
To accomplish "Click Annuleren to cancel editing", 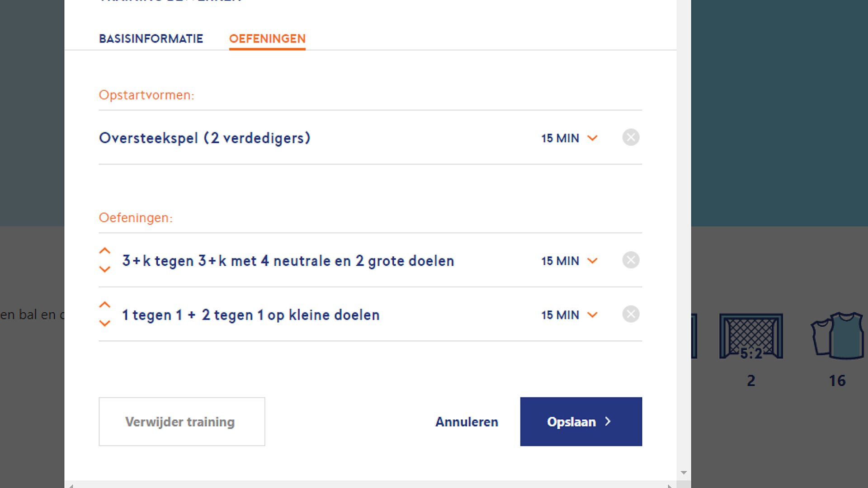I will point(467,422).
